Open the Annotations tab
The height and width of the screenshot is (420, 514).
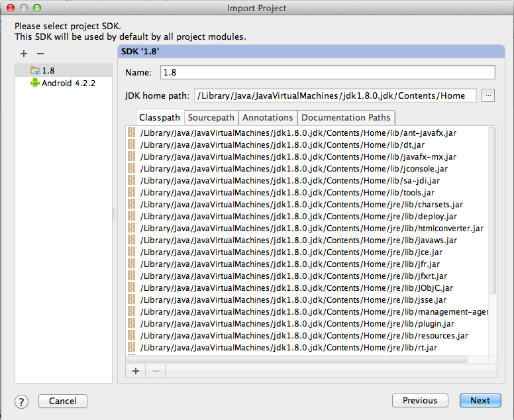268,117
